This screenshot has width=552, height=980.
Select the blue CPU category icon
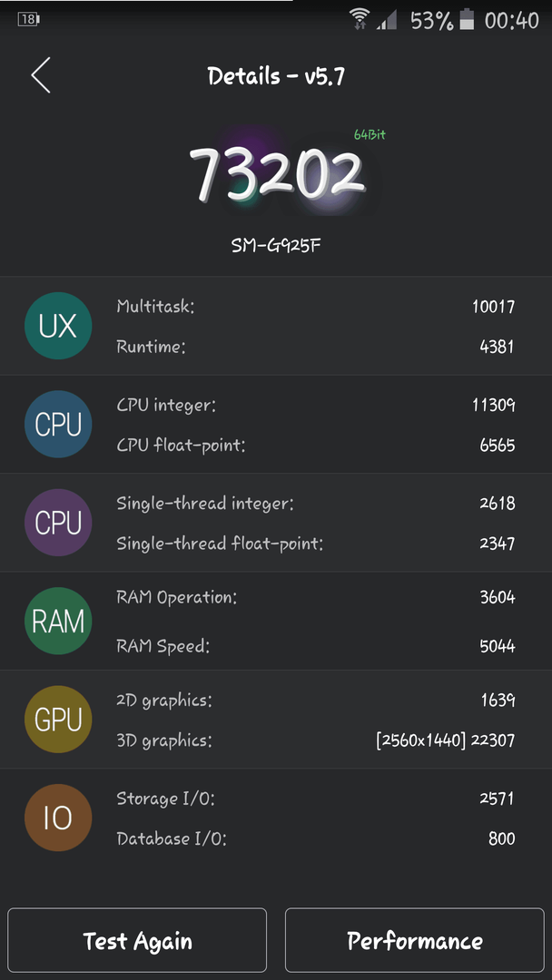pyautogui.click(x=58, y=425)
